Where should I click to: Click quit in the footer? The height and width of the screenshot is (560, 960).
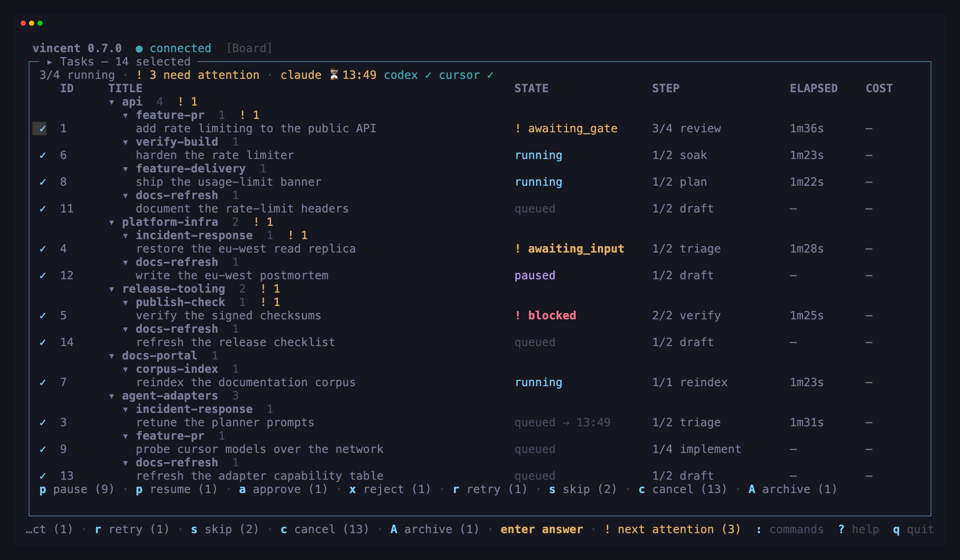(913, 529)
